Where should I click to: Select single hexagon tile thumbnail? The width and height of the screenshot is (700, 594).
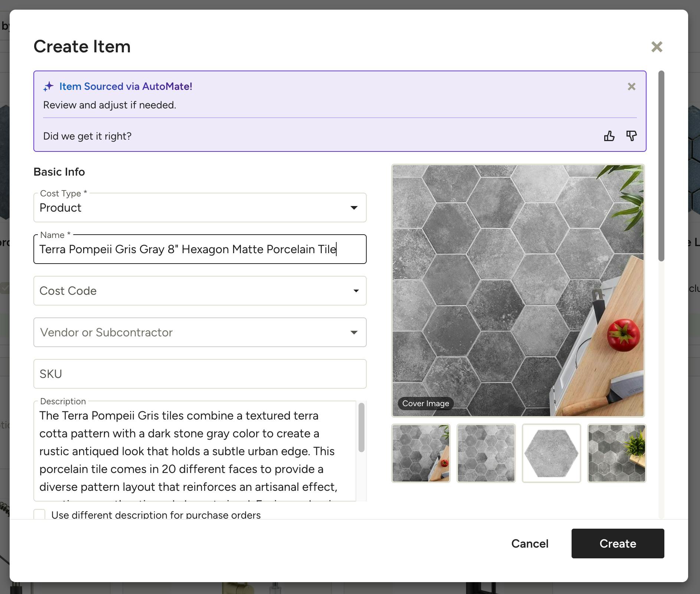[x=552, y=453]
